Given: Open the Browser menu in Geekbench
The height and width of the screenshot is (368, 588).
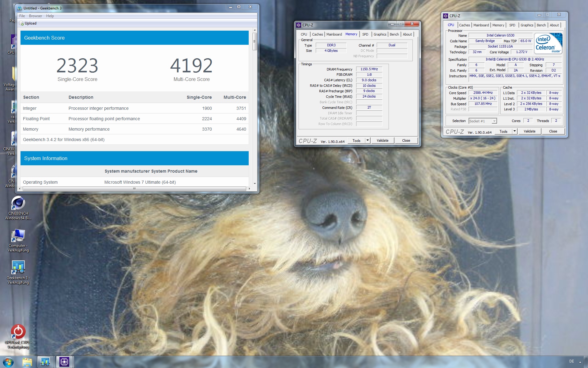Looking at the screenshot, I should tap(36, 16).
